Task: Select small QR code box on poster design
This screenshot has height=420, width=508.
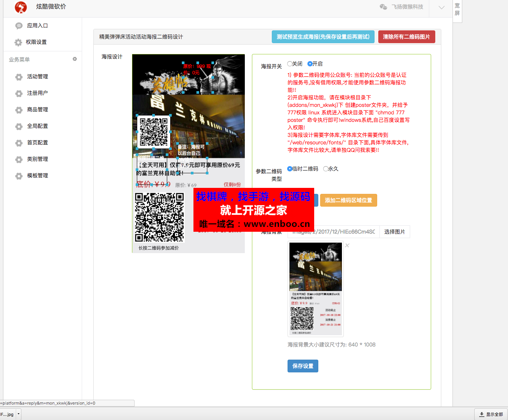Action: point(154,132)
